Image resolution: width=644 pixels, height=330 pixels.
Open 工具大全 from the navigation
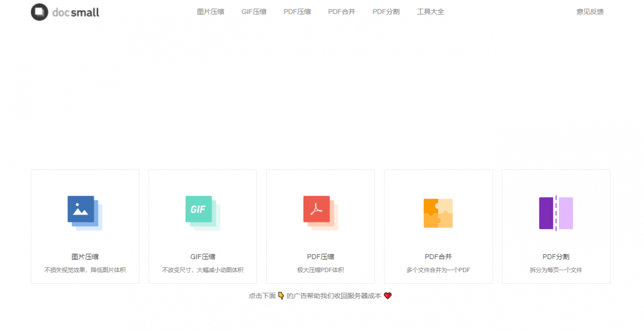tap(430, 12)
